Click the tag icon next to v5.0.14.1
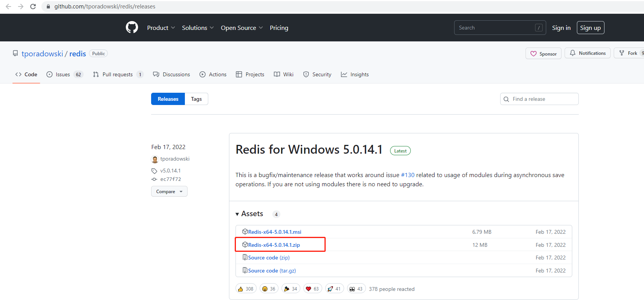The height and width of the screenshot is (302, 644). 154,171
